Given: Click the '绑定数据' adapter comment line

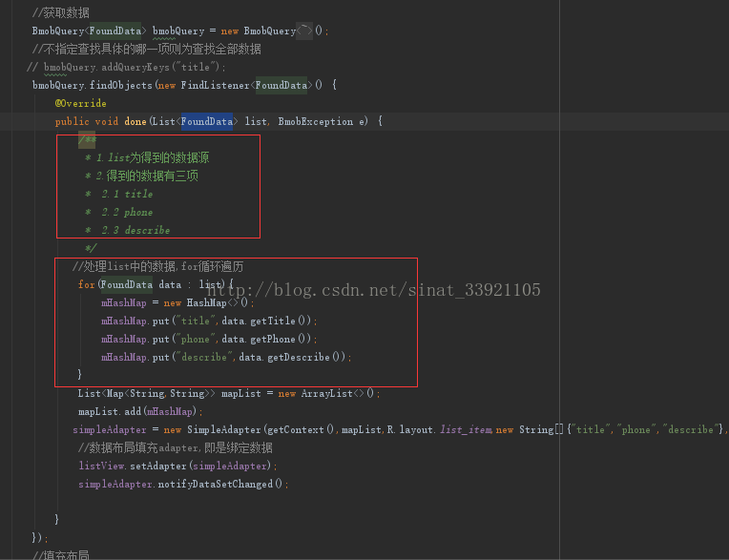Looking at the screenshot, I should tap(176, 448).
